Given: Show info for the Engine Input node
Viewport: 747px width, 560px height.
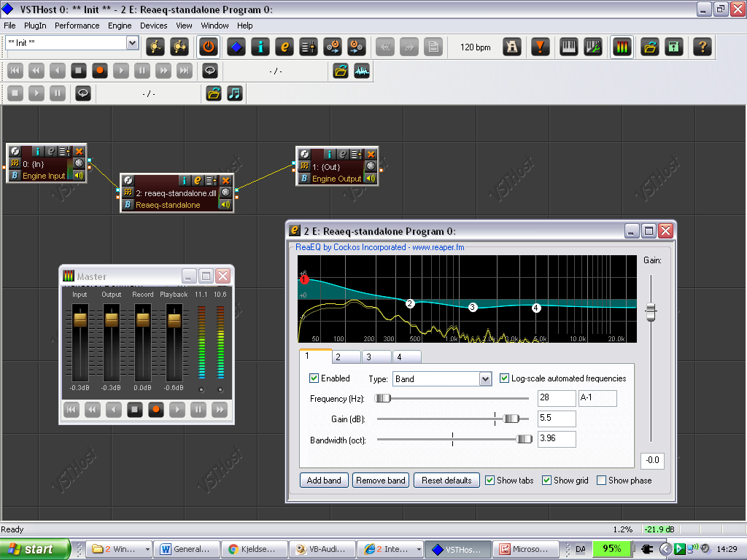Looking at the screenshot, I should coord(38,152).
